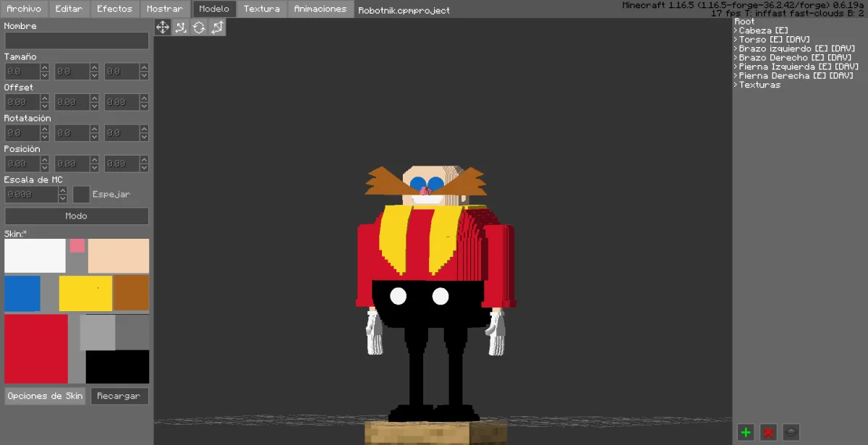
Task: Click the Escala de MC number field
Action: pyautogui.click(x=31, y=195)
